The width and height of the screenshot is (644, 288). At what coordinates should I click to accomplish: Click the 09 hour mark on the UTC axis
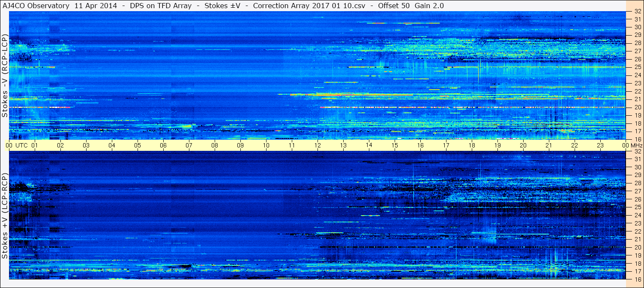click(240, 145)
